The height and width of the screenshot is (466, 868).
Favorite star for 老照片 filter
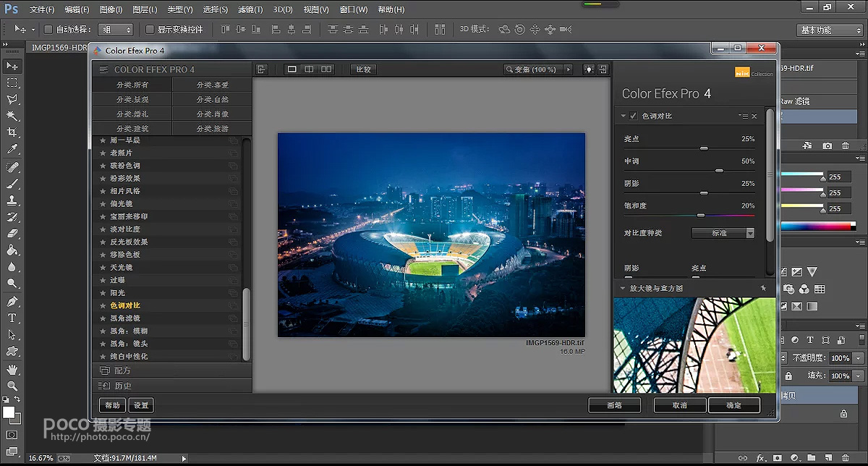click(x=103, y=153)
